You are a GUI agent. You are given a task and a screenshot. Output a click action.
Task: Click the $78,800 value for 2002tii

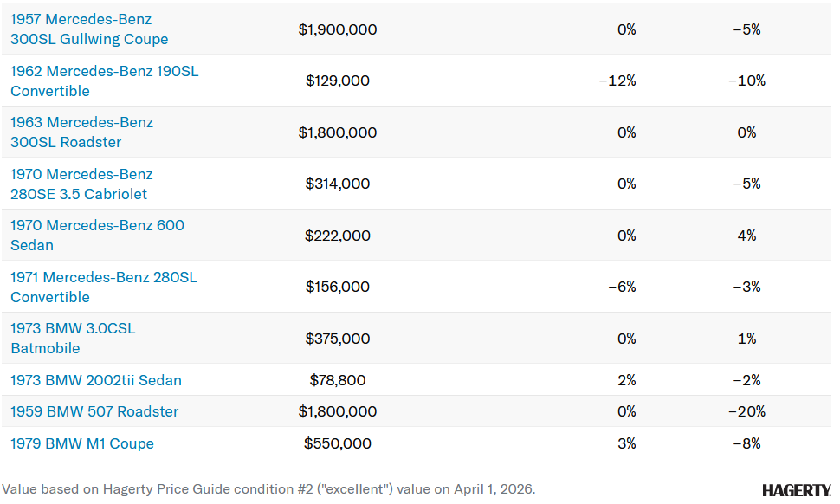(x=338, y=380)
